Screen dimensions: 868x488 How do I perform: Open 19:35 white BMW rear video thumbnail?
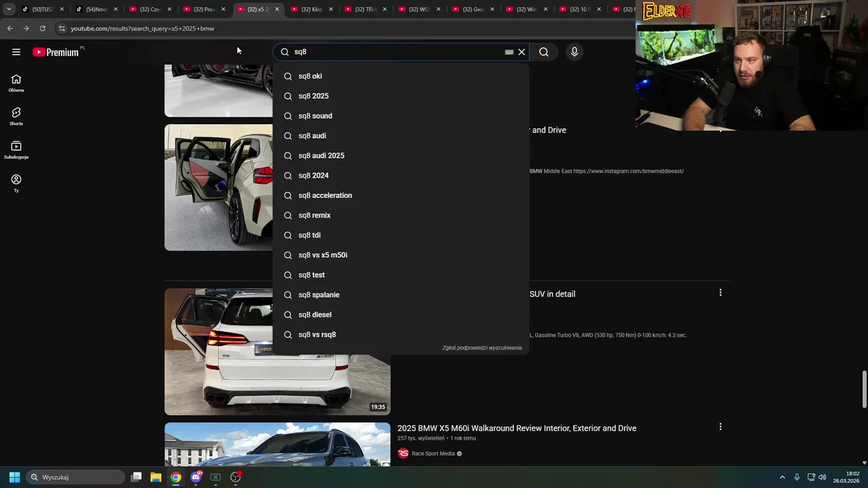pyautogui.click(x=277, y=352)
